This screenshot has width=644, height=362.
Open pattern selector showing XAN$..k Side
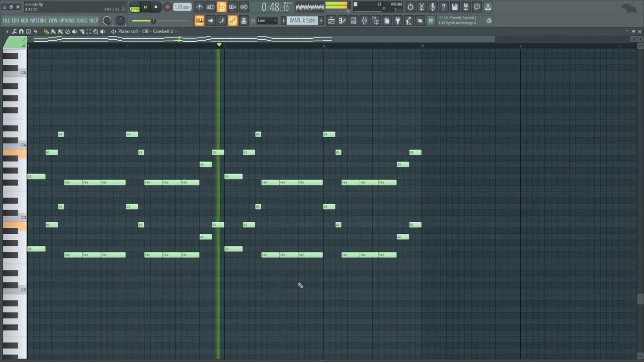302,21
